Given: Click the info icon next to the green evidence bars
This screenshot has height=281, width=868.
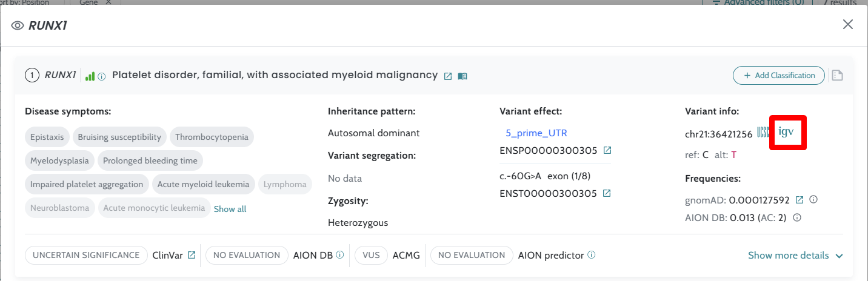Looking at the screenshot, I should click(102, 76).
